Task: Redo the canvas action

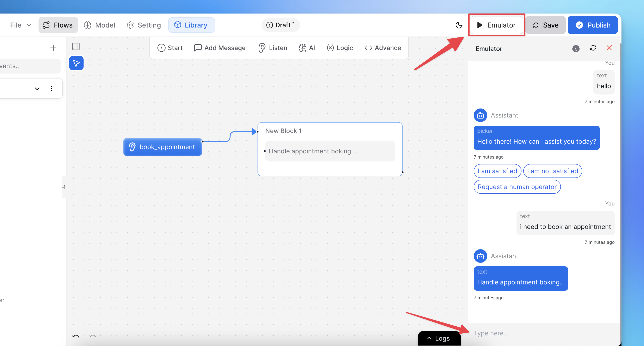Action: (93, 336)
